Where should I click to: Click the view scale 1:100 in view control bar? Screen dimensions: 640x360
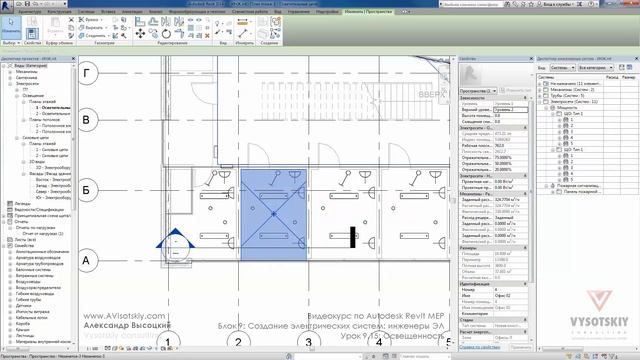pos(93,349)
